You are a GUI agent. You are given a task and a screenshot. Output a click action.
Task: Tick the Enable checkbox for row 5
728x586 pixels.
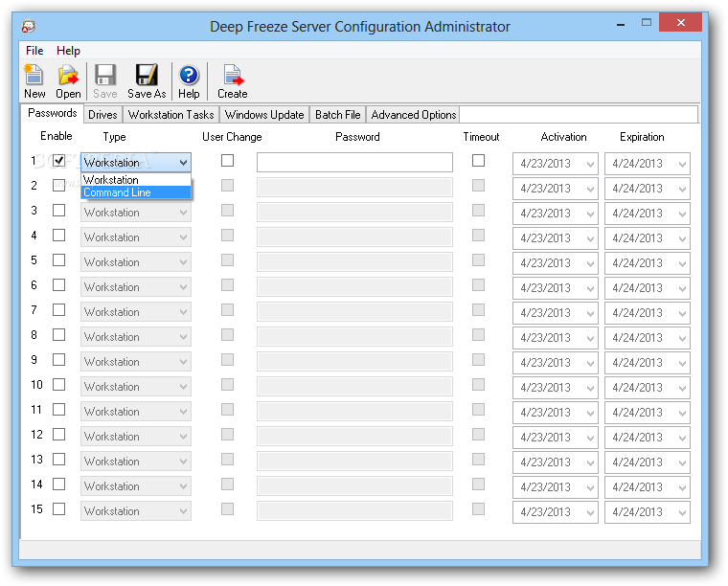click(58, 259)
